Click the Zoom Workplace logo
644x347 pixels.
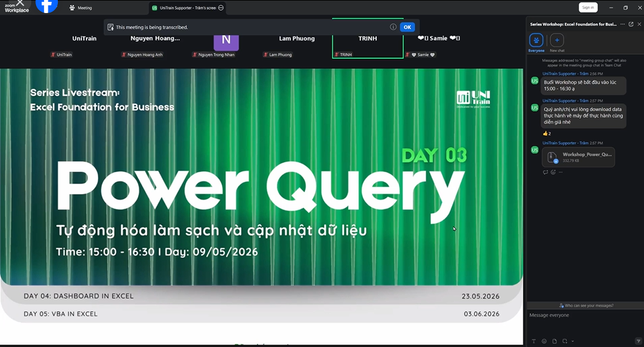coord(16,8)
